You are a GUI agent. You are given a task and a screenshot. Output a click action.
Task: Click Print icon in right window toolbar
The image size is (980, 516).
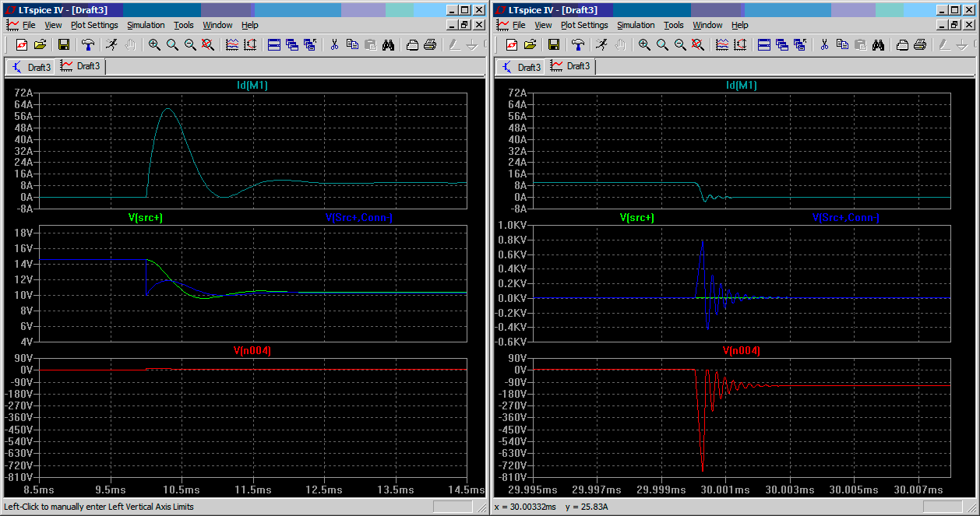920,44
